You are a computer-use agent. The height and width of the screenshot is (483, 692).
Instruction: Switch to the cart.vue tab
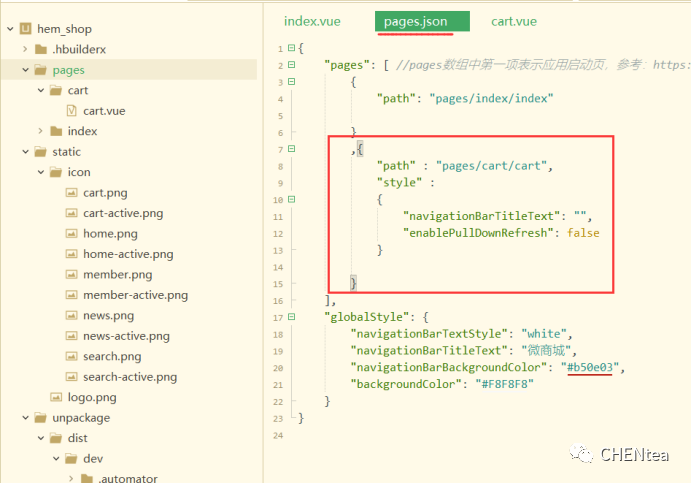[x=514, y=21]
